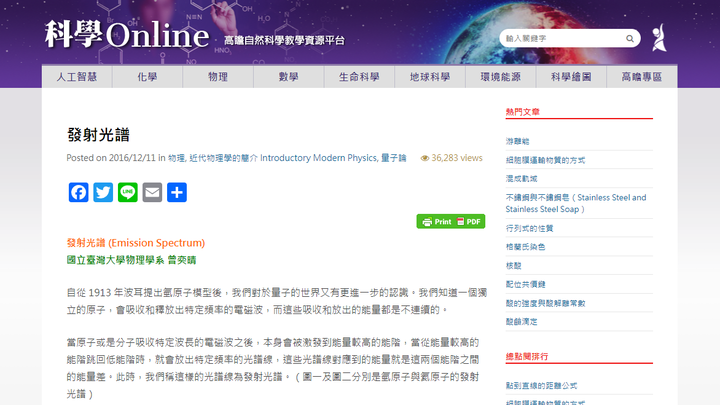Open the 酸鹼滴定 sidebar article link
The height and width of the screenshot is (405, 720).
coord(522,322)
